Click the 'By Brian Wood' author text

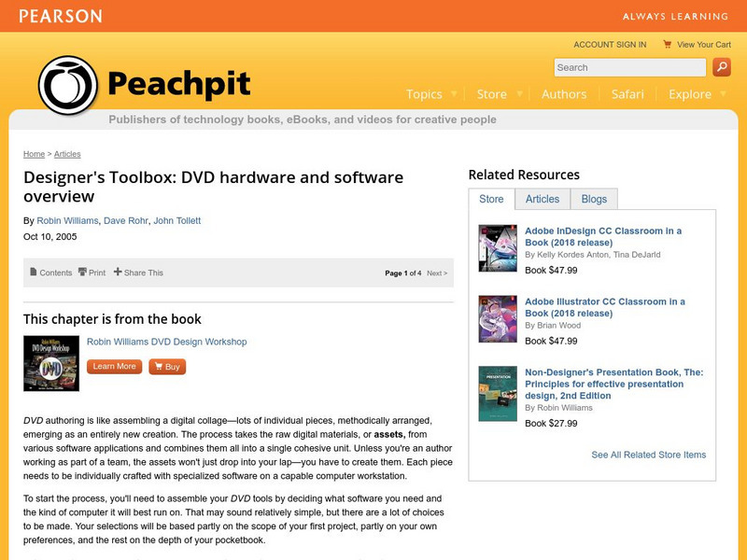point(553,325)
